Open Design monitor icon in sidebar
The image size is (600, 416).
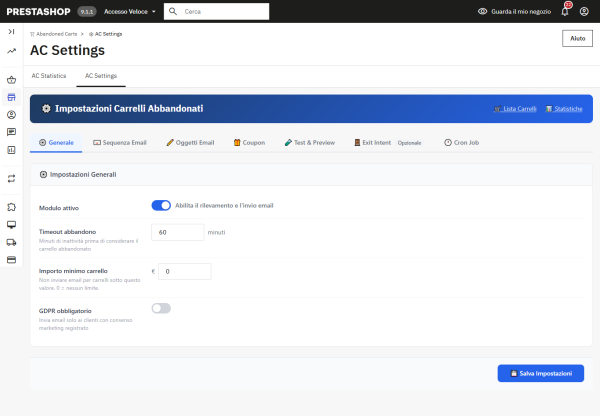pos(11,225)
